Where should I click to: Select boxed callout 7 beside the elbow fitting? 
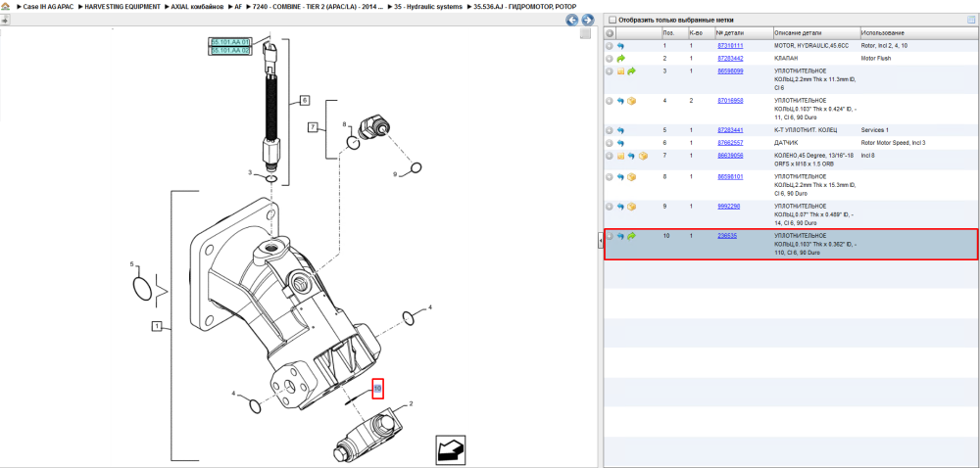pyautogui.click(x=313, y=128)
